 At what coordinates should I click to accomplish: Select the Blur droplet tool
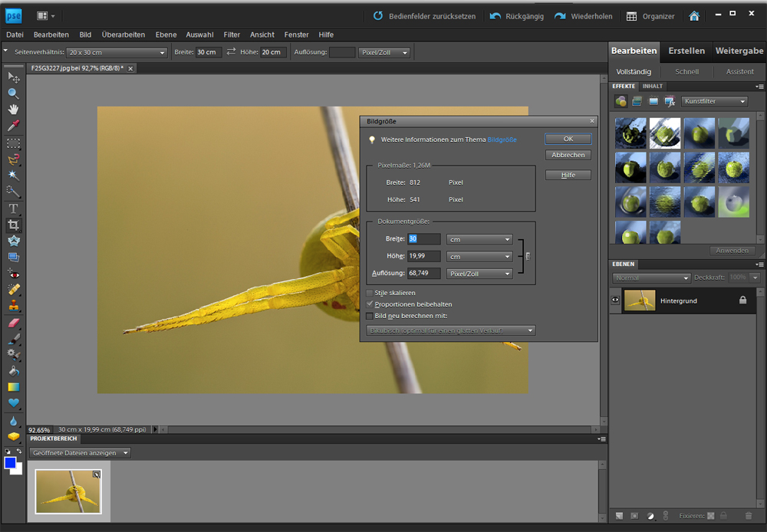(x=14, y=421)
